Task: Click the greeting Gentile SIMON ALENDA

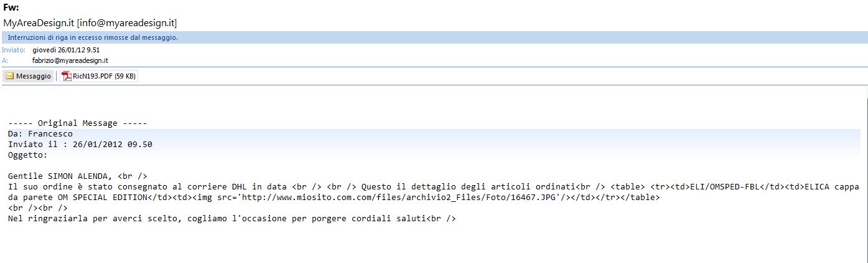Action: tap(62, 176)
